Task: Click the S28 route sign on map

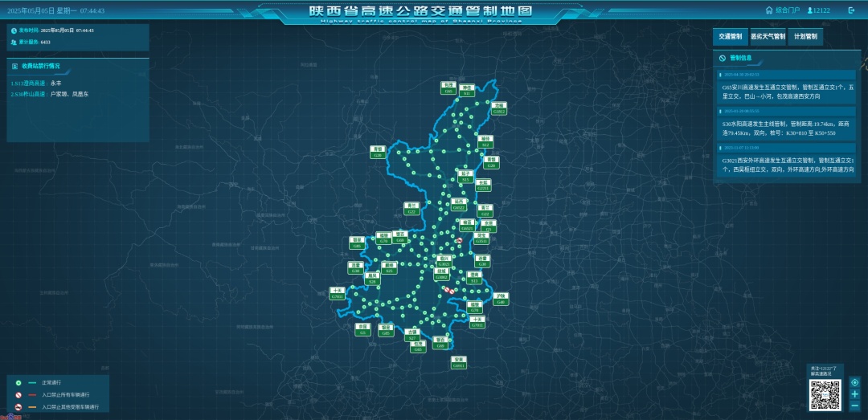Action: point(375,279)
